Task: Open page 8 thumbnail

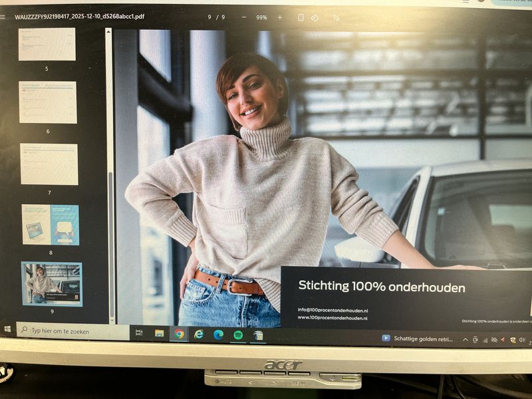Action: coord(51,225)
